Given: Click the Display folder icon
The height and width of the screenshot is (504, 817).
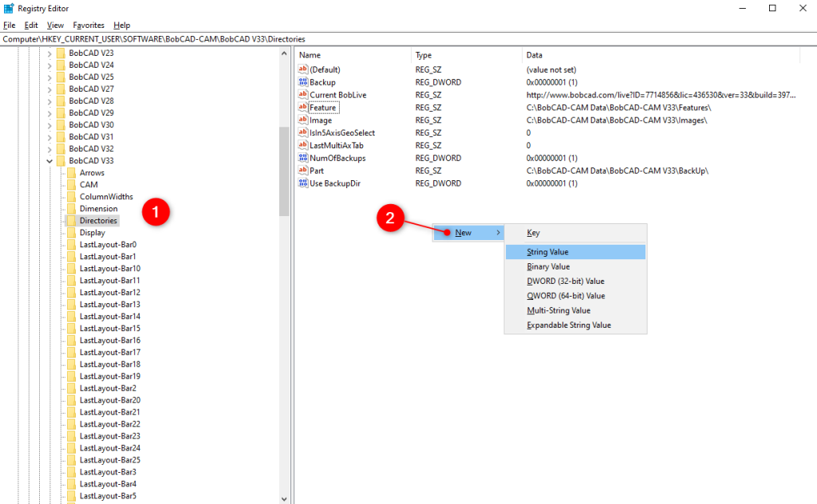Looking at the screenshot, I should (71, 232).
